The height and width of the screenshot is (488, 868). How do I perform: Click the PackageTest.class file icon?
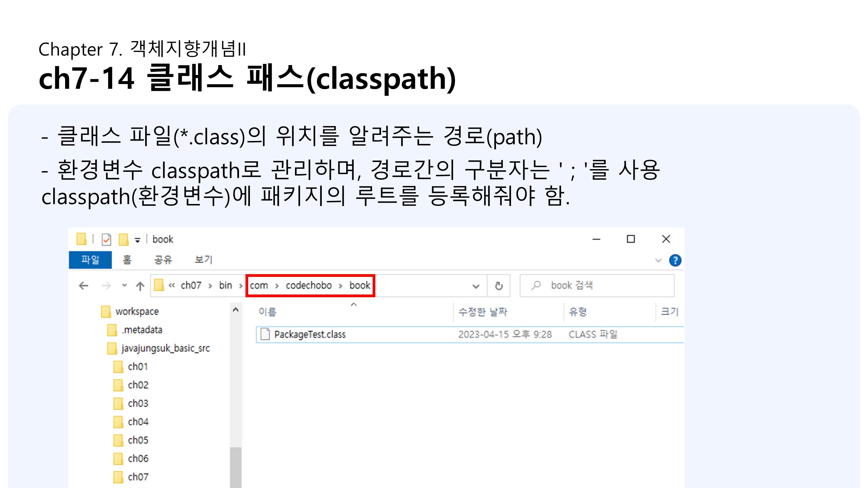(x=265, y=334)
